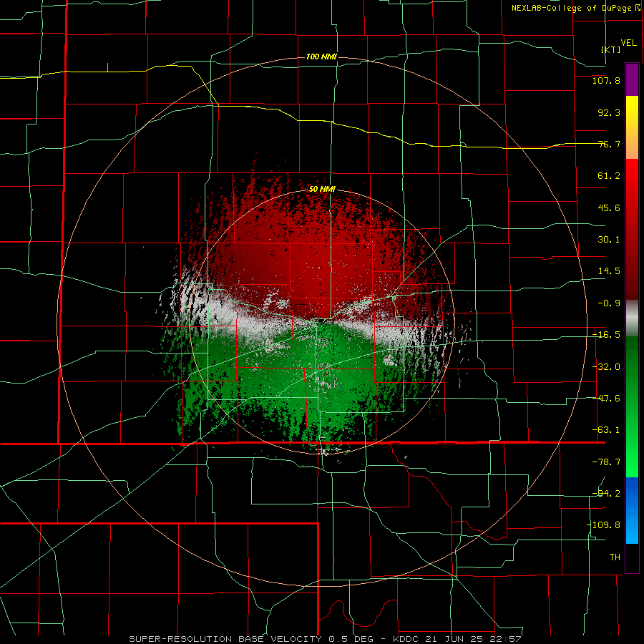Select the 76.7 value on velocity scale
Viewport: 644px width, 644px height.
(609, 144)
